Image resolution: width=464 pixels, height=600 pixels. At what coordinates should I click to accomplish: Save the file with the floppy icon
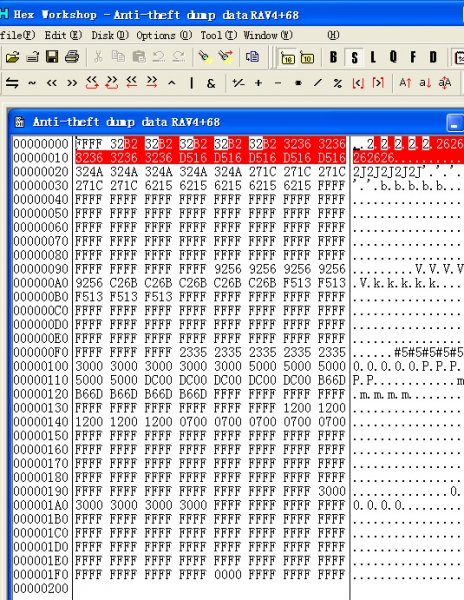pyautogui.click(x=52, y=57)
